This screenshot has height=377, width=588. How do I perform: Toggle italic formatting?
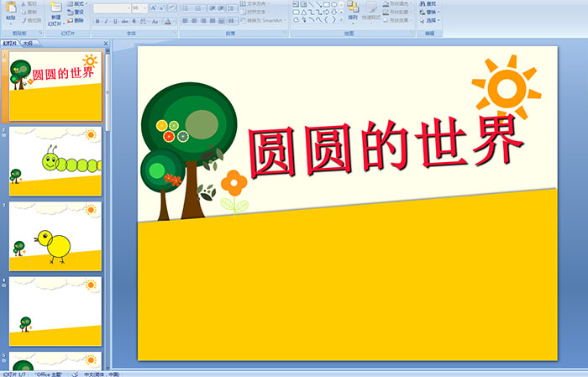106,21
